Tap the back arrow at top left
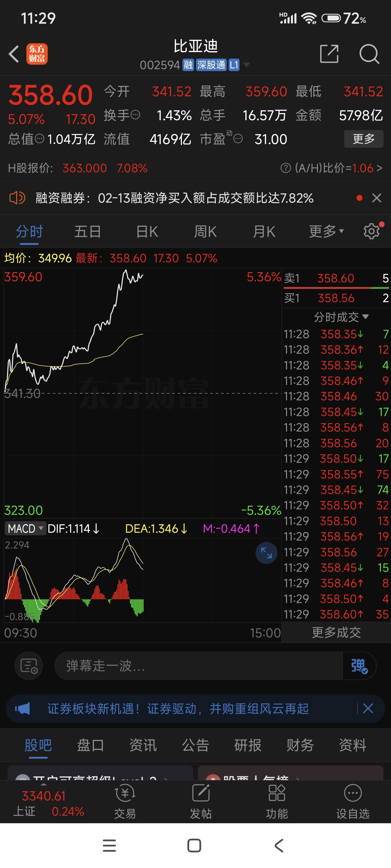 click(14, 54)
